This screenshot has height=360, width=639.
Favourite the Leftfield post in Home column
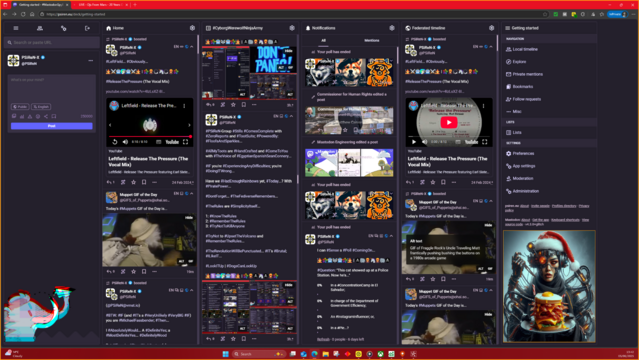[133, 182]
